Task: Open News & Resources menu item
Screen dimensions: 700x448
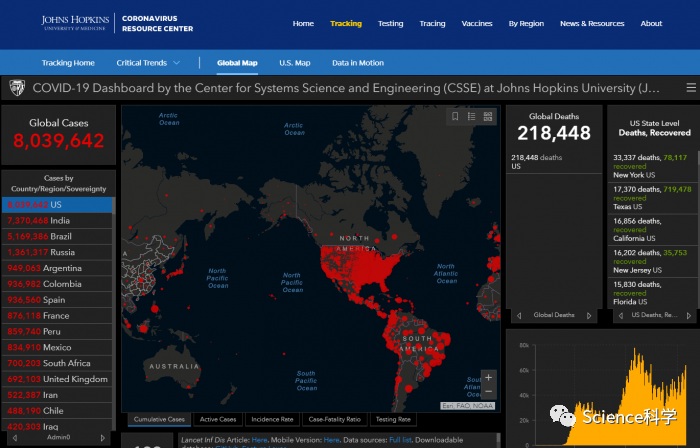Action: click(592, 23)
